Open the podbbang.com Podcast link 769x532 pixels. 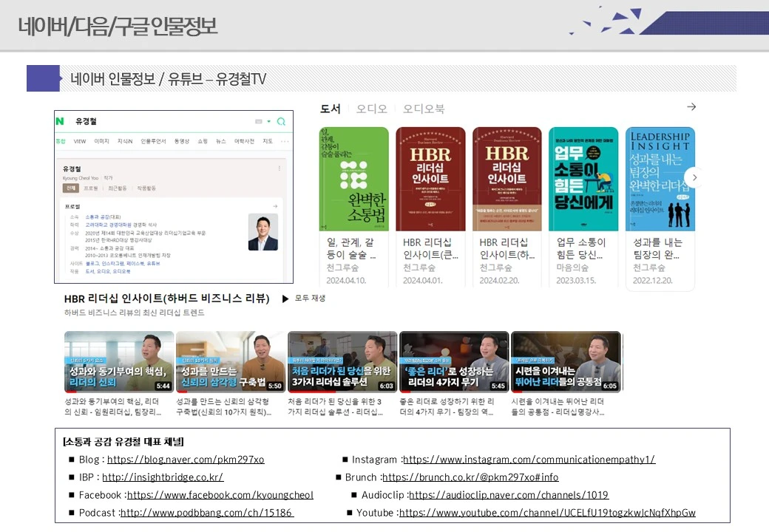coord(207,512)
